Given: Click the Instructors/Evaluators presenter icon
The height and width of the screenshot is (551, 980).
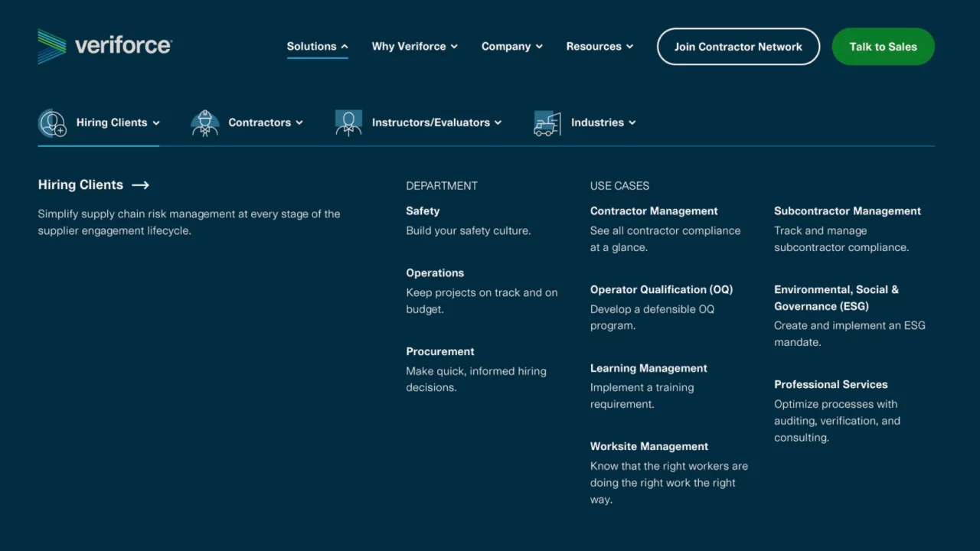Looking at the screenshot, I should point(348,122).
